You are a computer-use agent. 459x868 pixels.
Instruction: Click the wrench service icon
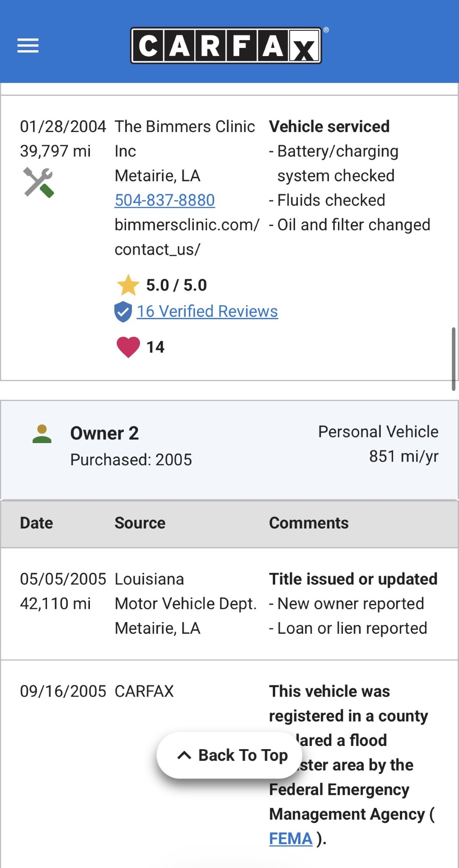click(x=38, y=182)
